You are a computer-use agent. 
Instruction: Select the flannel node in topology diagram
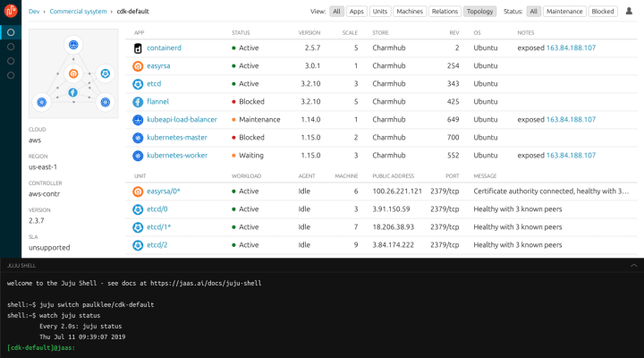(72, 92)
